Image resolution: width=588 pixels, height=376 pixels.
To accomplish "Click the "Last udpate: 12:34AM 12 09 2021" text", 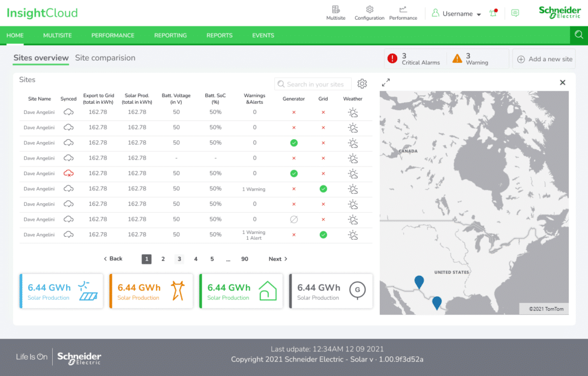I will [328, 349].
